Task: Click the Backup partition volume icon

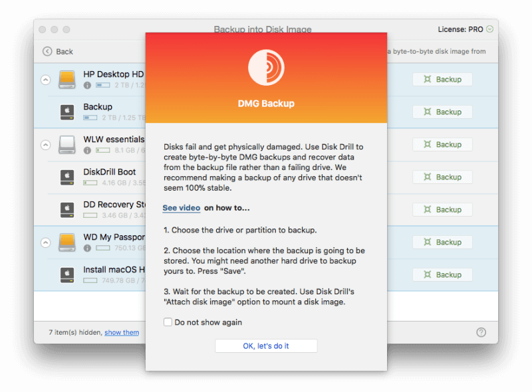Action: (x=67, y=112)
